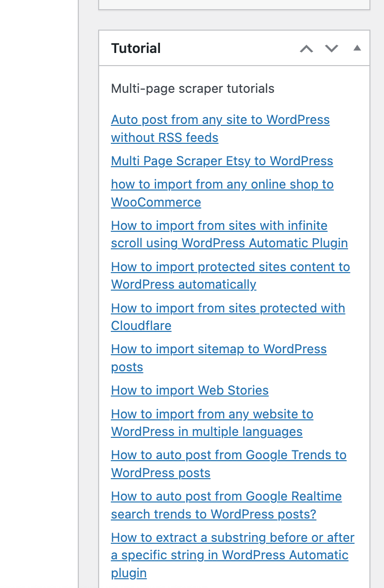Image resolution: width=384 pixels, height=588 pixels.
Task: Click the Tutorial panel heading title
Action: click(x=136, y=49)
